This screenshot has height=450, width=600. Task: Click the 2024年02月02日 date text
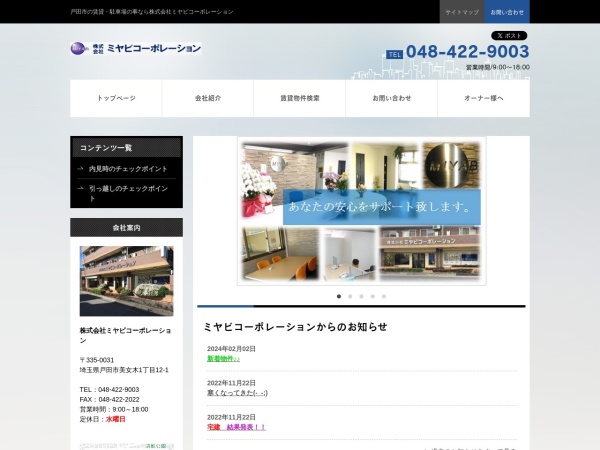(231, 349)
